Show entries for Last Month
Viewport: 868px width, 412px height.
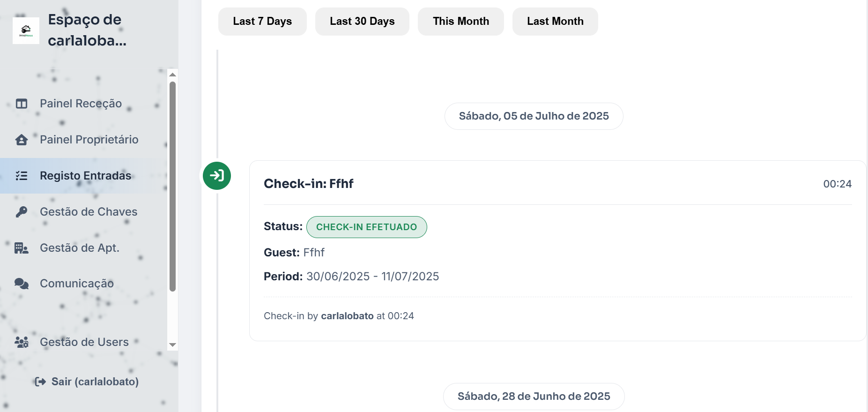tap(555, 22)
